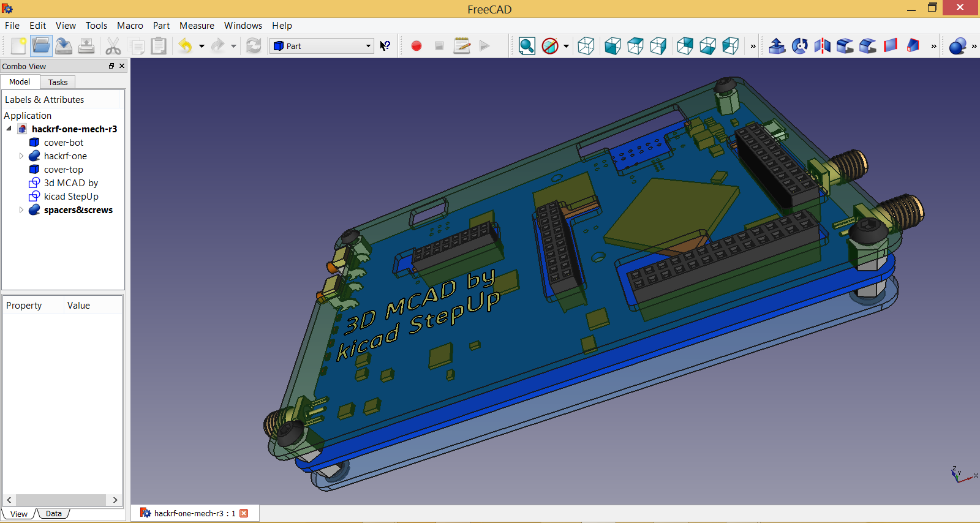Click the Open document folder icon
Image resolution: width=980 pixels, height=523 pixels.
(41, 46)
